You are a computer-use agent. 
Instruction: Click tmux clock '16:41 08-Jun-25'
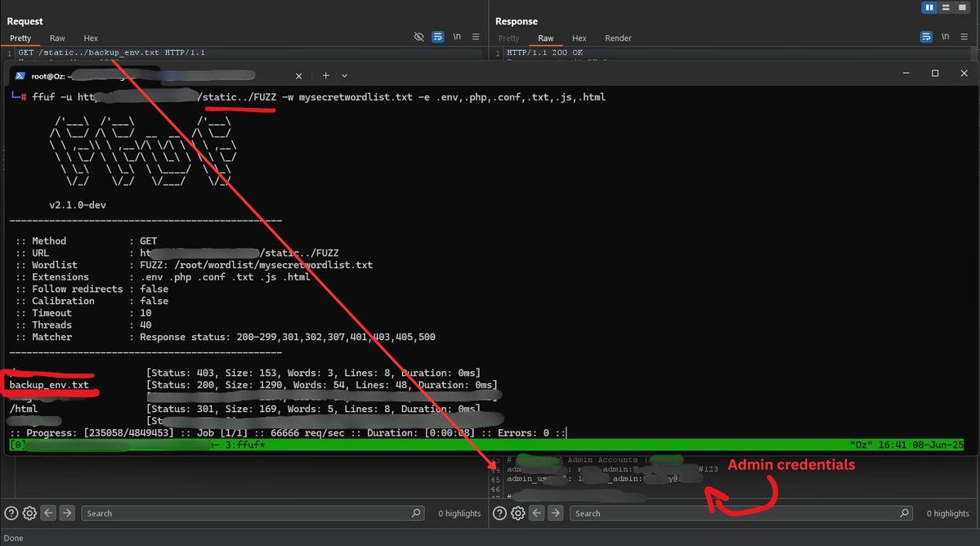[x=920, y=445]
